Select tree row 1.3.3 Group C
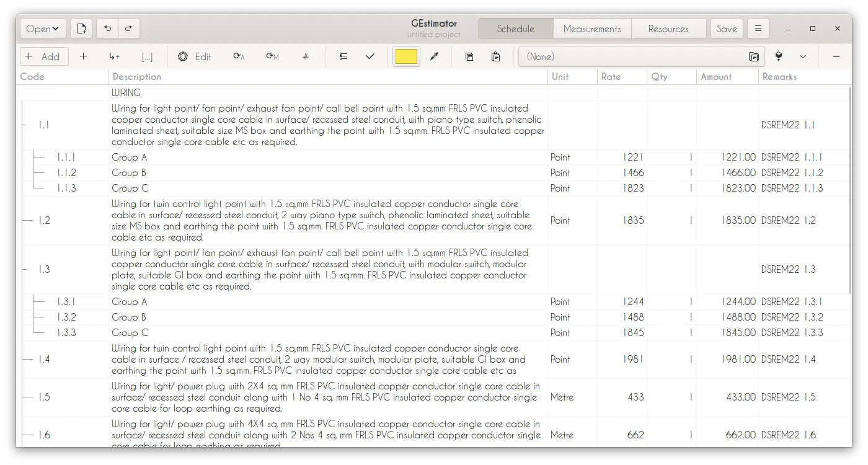 pyautogui.click(x=433, y=333)
